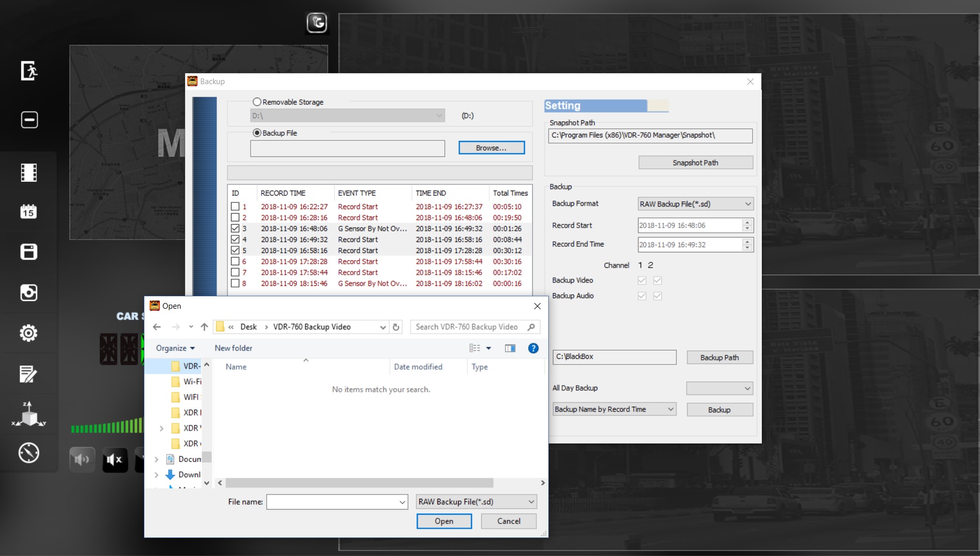Change the view layout icon in Open dialog
This screenshot has width=980, height=556.
[x=475, y=348]
